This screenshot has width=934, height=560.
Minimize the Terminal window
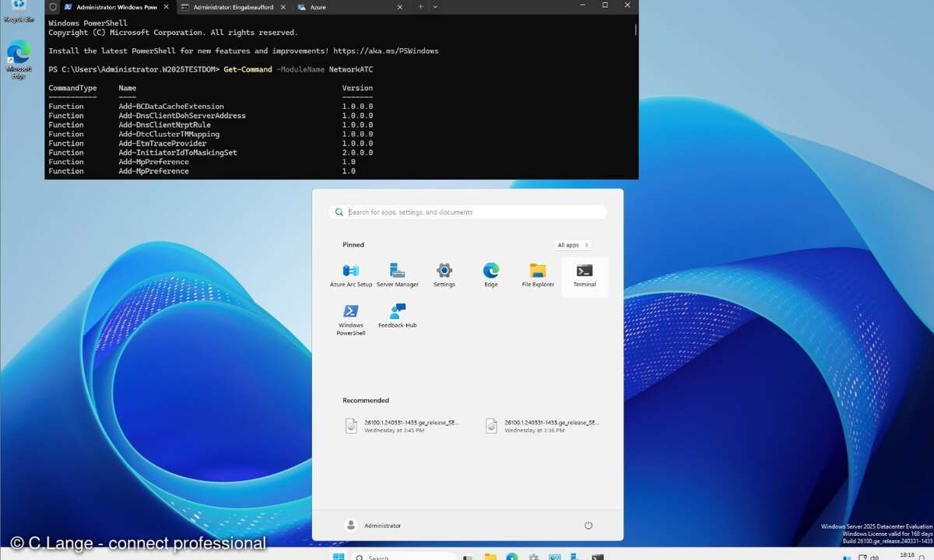pos(582,5)
